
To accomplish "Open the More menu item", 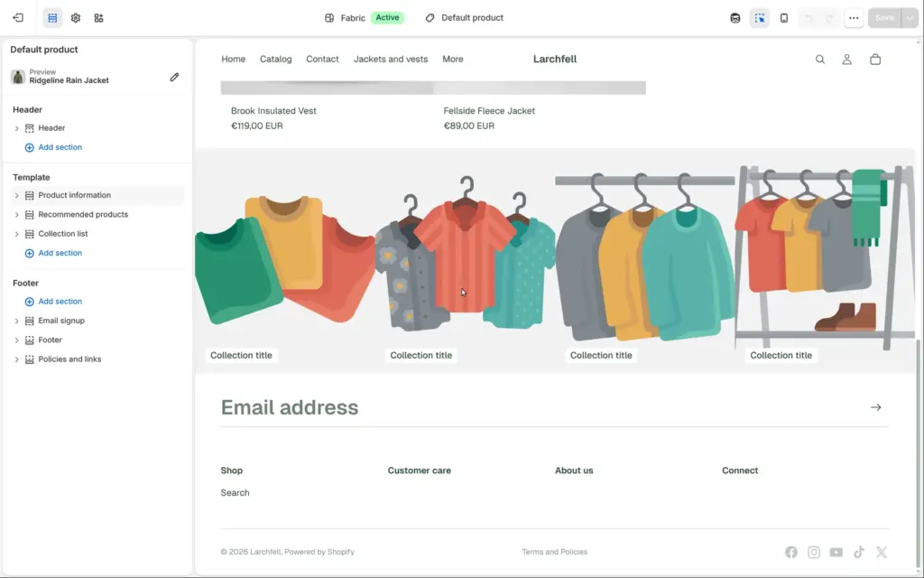I will click(453, 59).
